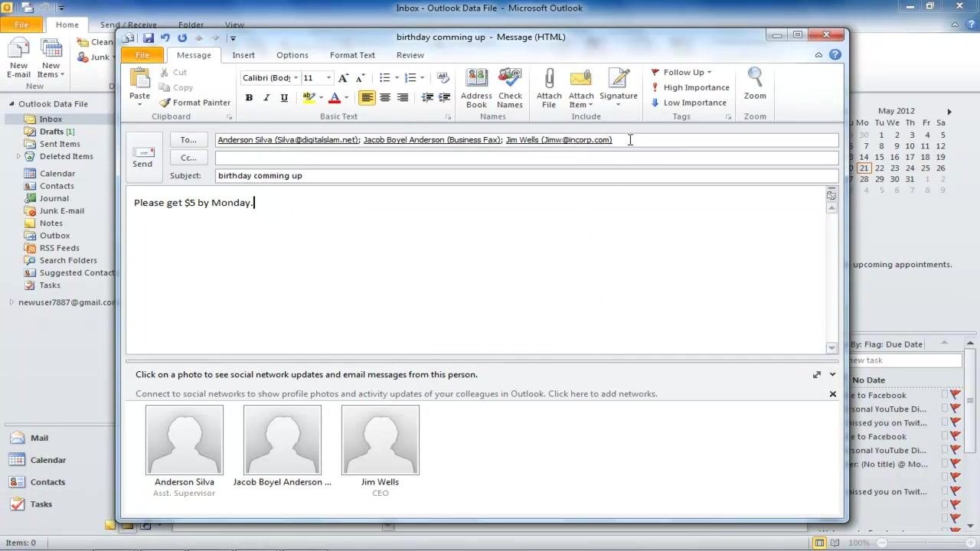Shrink the font size
Viewport: 980px width, 551px height.
point(360,78)
